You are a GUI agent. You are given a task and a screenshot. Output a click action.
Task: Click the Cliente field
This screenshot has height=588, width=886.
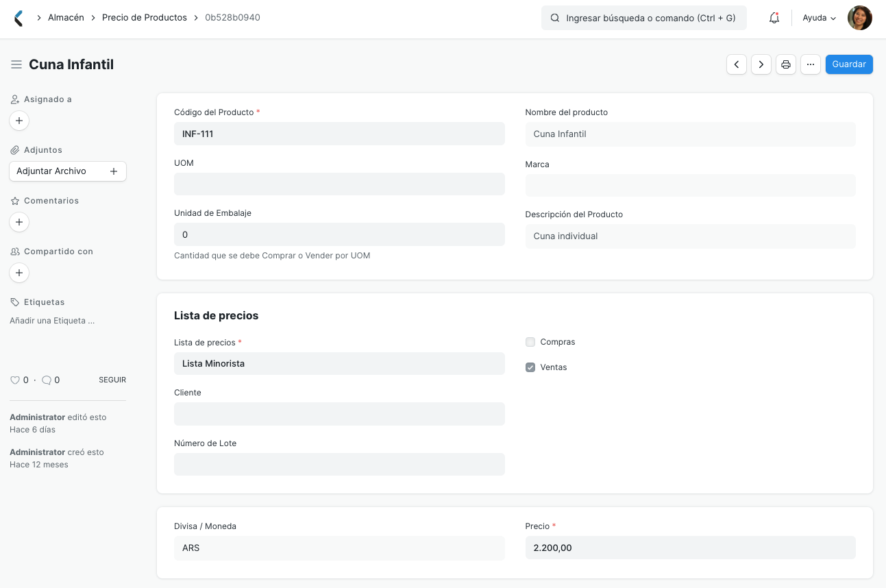pos(339,414)
